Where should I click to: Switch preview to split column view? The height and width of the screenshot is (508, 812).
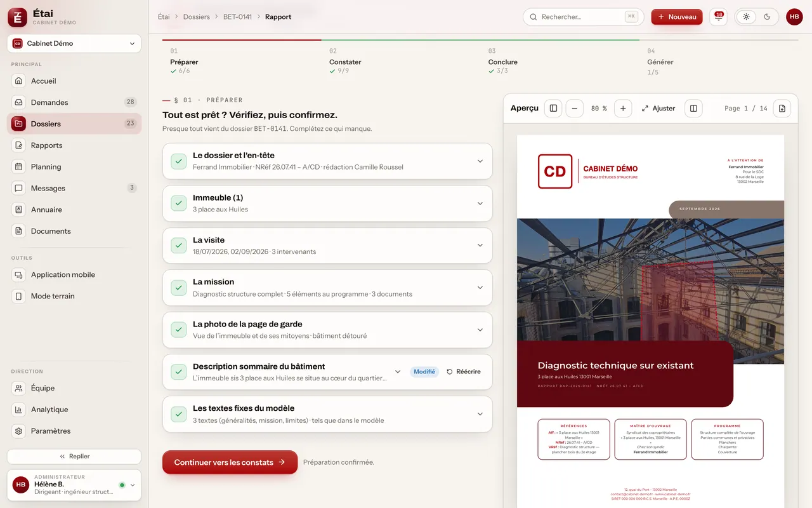(693, 109)
